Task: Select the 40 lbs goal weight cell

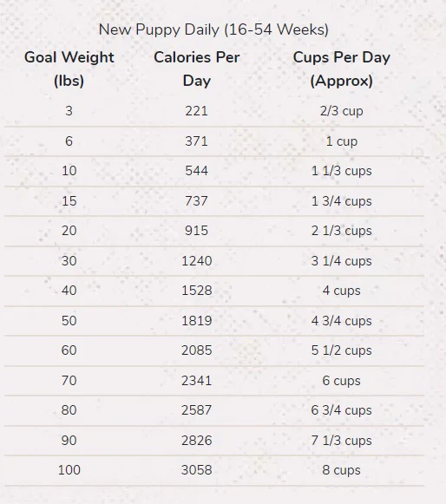Action: coord(69,291)
